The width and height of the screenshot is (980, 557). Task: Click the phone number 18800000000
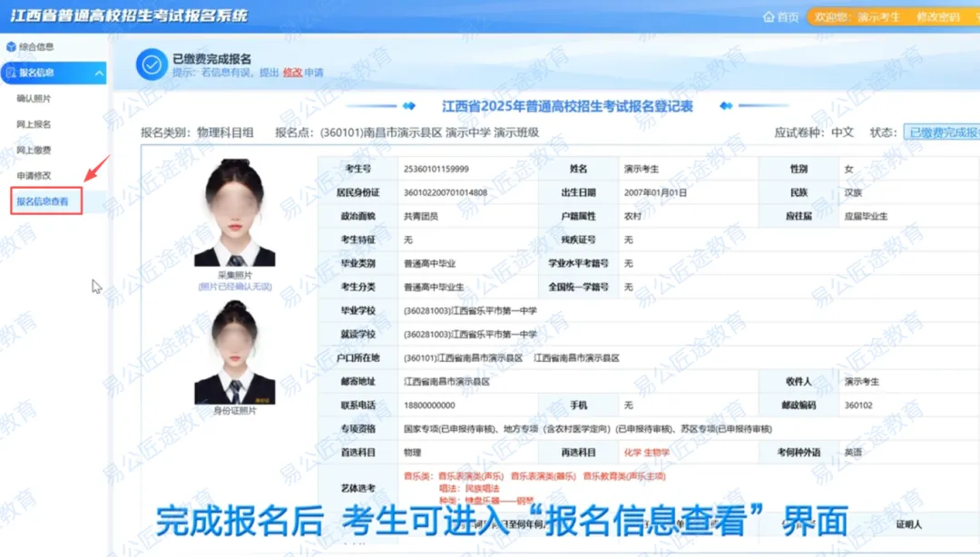coord(429,406)
